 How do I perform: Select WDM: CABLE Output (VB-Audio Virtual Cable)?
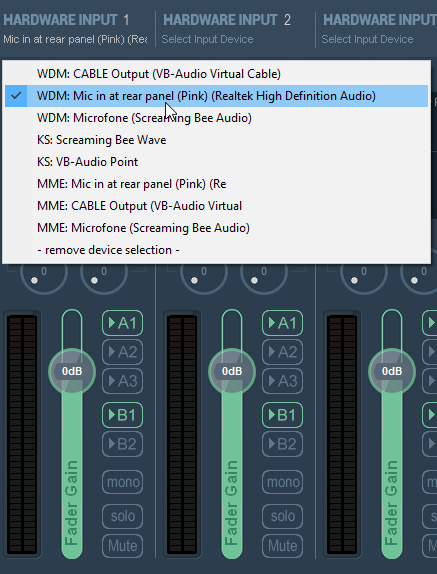216,74
